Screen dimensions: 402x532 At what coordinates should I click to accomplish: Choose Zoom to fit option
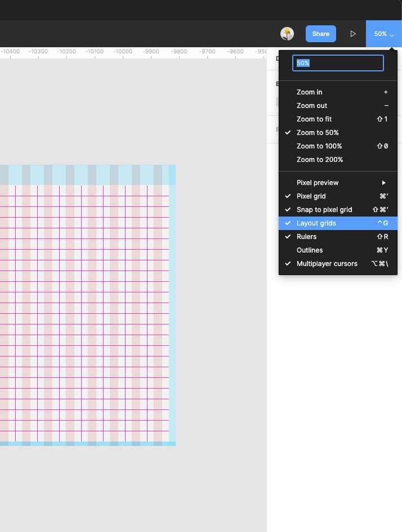(x=314, y=119)
